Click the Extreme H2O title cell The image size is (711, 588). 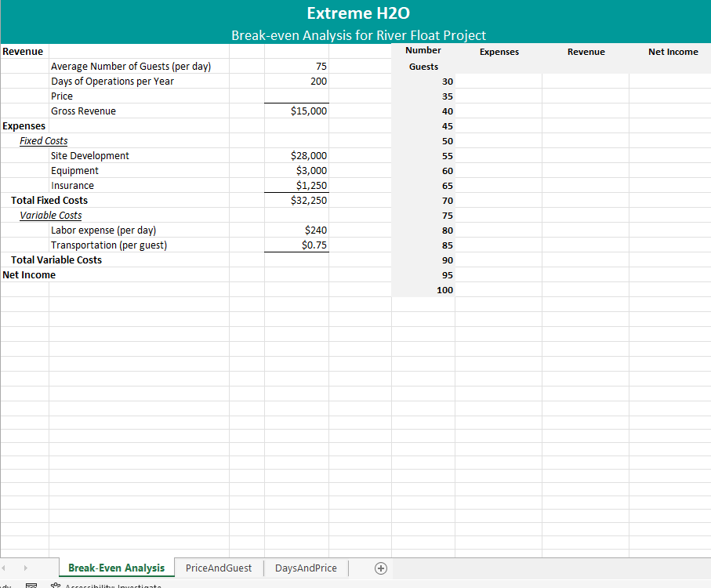click(357, 13)
